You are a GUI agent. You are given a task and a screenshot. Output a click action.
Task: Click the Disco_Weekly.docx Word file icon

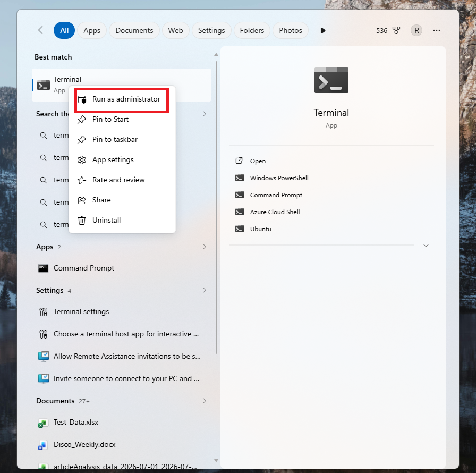[x=43, y=445]
